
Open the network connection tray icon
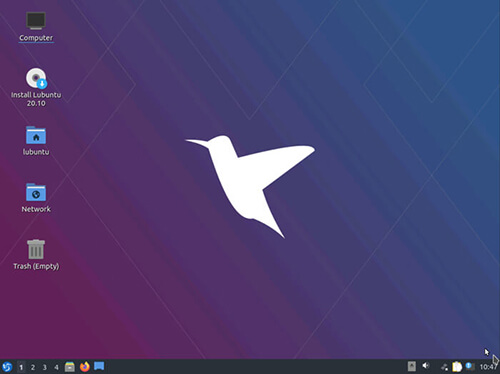[444, 367]
